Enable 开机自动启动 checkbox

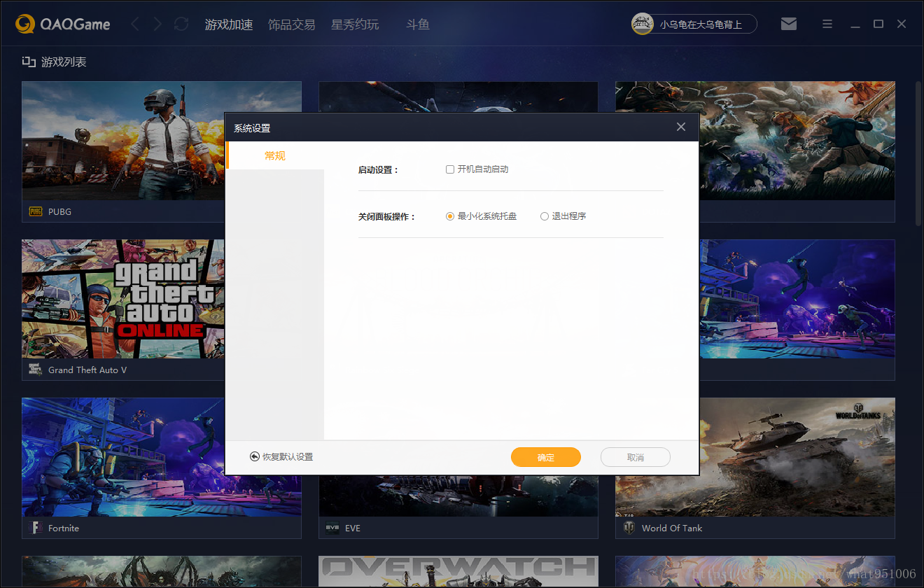coord(450,169)
